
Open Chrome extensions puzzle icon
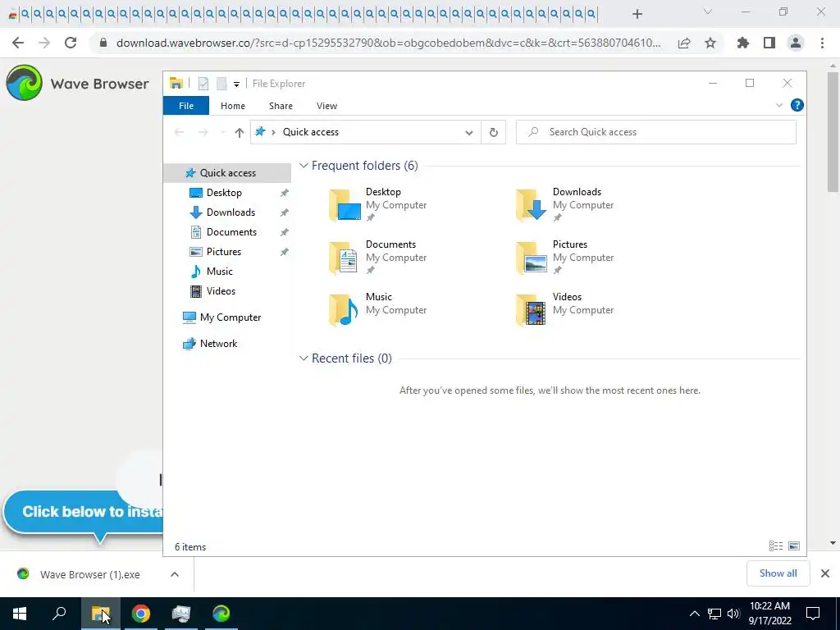coord(743,43)
